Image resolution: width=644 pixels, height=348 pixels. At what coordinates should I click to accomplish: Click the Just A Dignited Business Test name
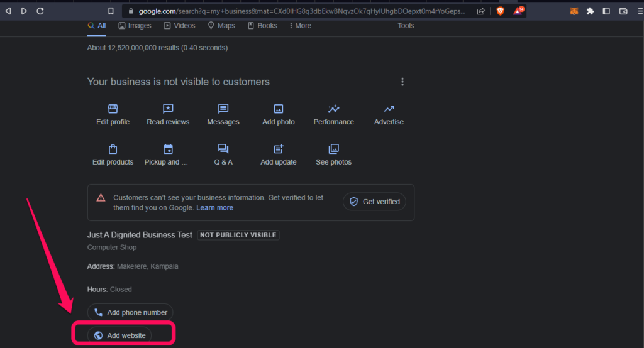coord(140,235)
